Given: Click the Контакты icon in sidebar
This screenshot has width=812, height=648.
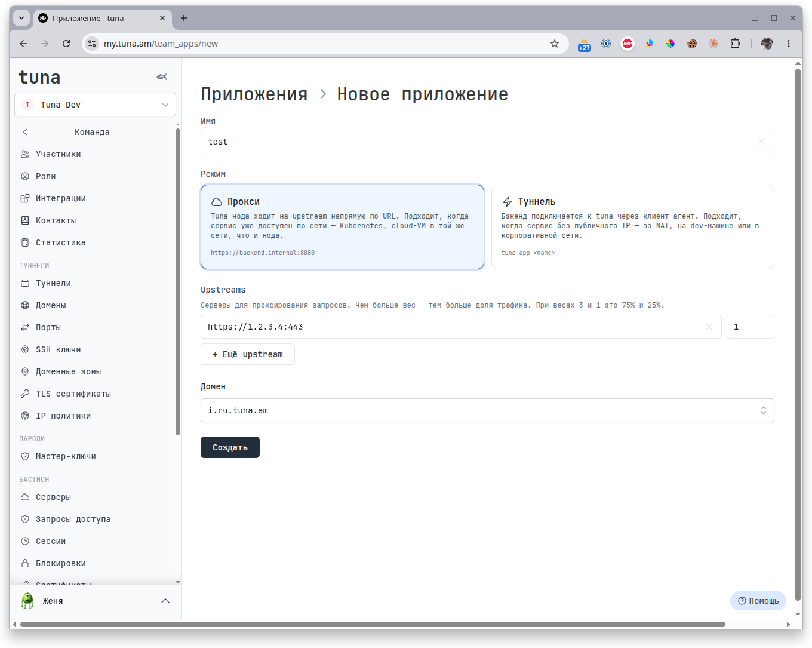Looking at the screenshot, I should pos(25,220).
